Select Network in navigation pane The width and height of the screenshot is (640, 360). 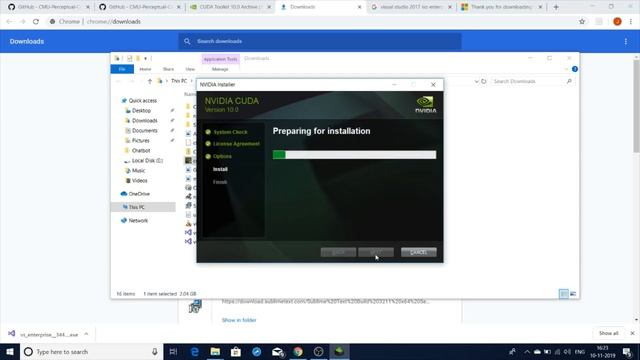pos(138,220)
